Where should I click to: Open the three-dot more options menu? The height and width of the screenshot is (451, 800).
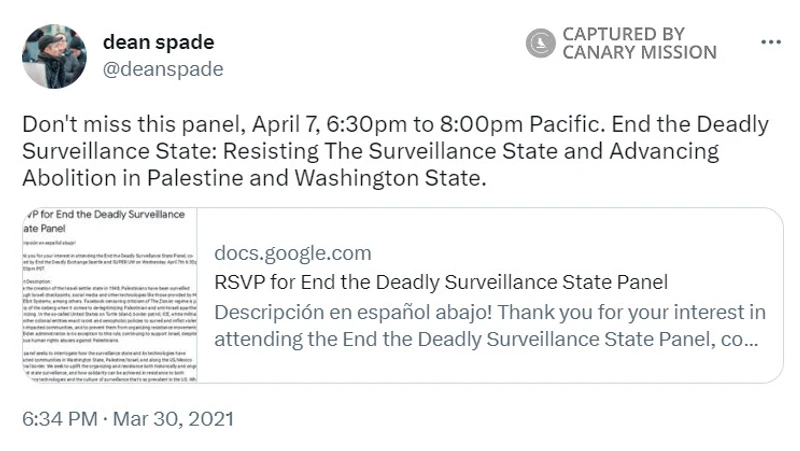[770, 42]
